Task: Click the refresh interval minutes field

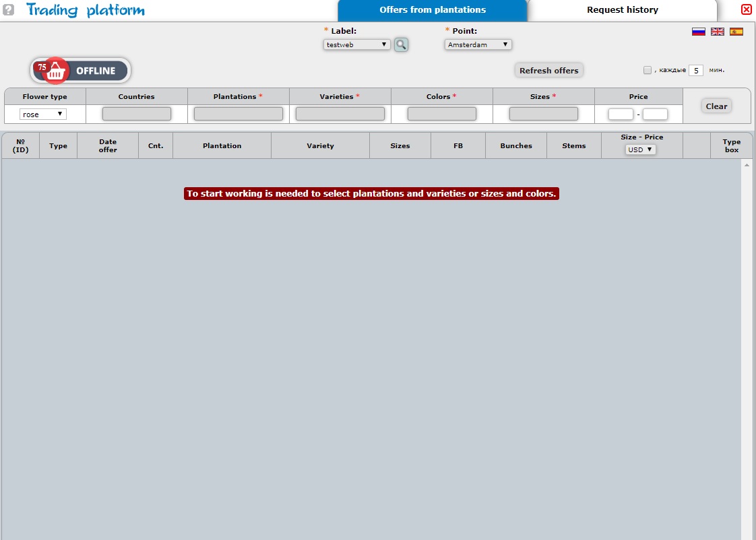Action: 695,70
